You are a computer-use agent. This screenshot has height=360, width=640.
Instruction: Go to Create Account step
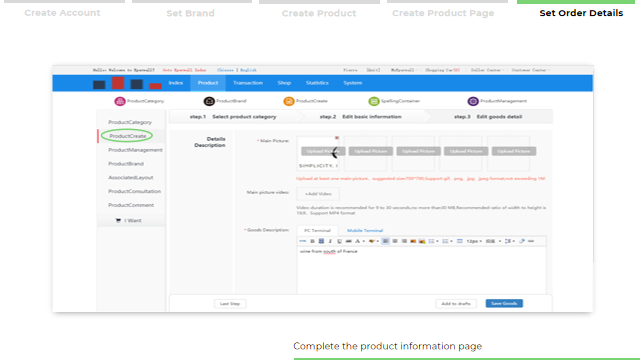pos(62,13)
